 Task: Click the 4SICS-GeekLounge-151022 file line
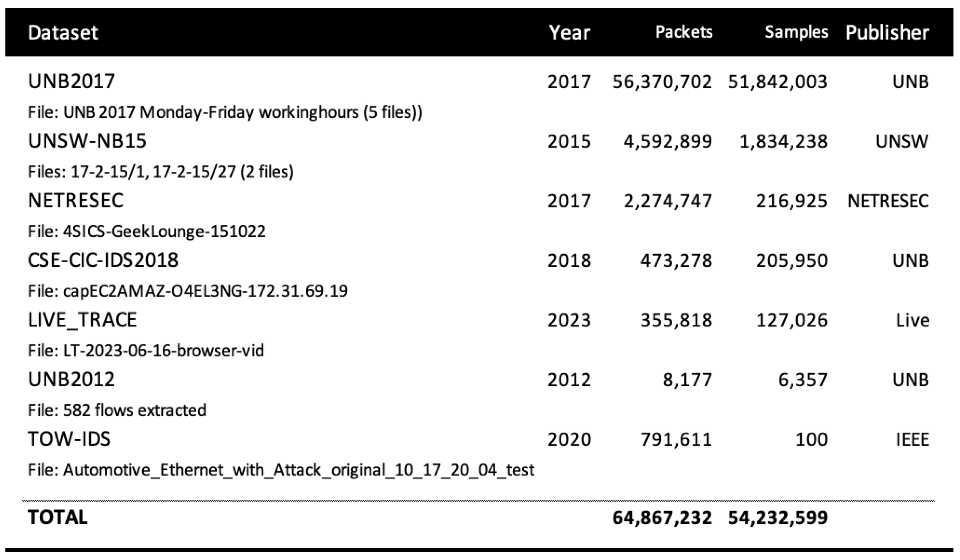(147, 231)
